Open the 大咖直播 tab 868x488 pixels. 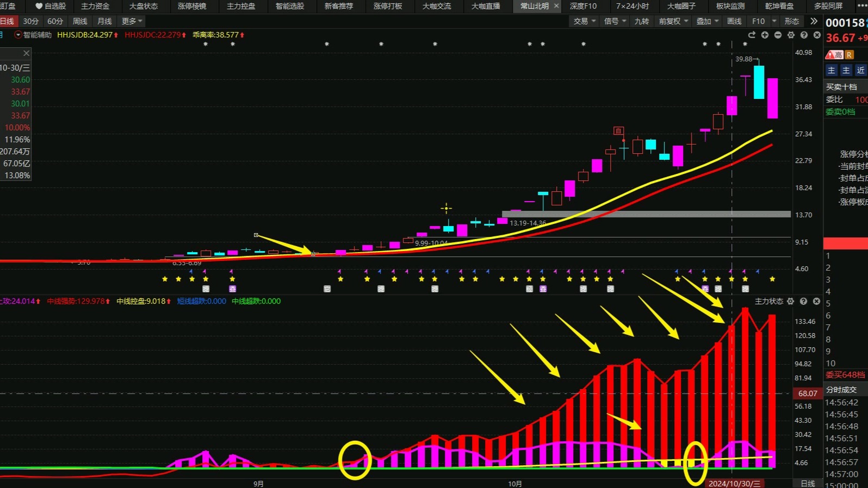click(x=486, y=6)
